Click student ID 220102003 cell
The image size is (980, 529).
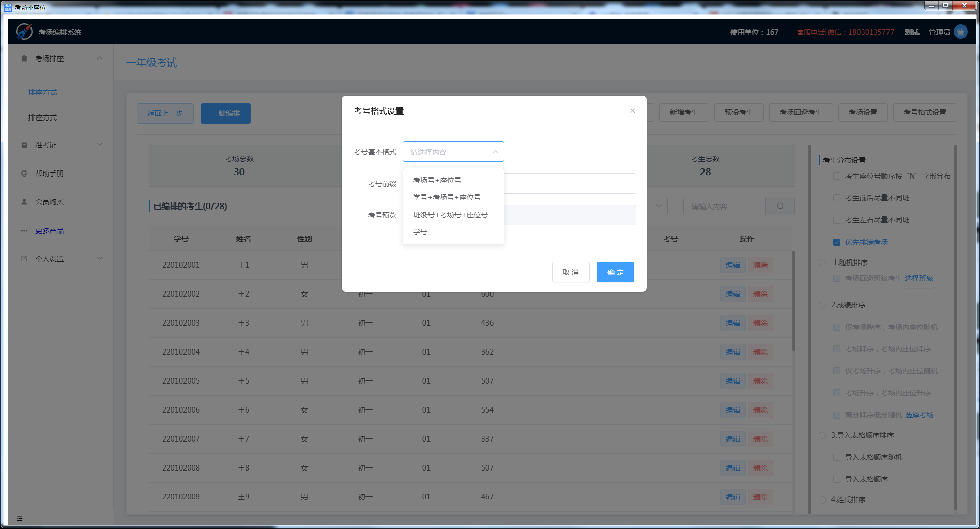tap(181, 323)
